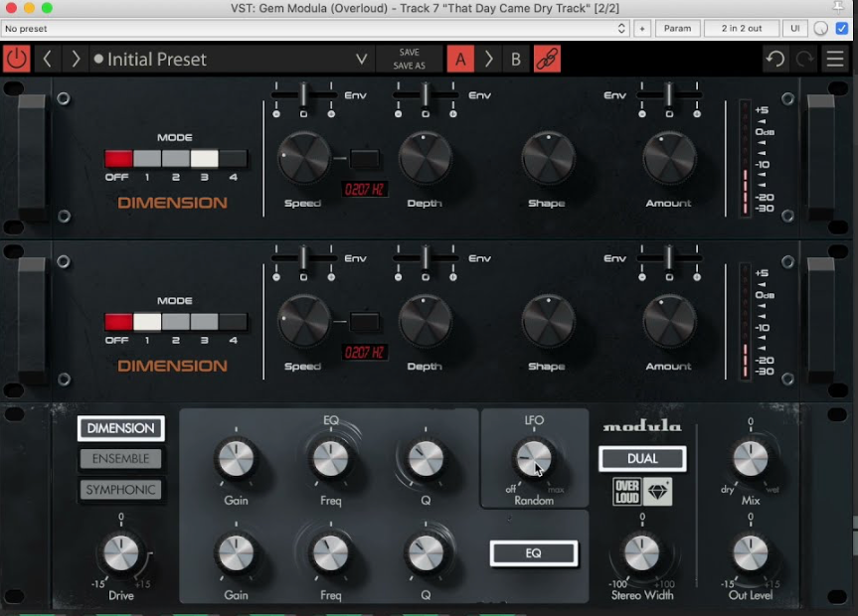Image resolution: width=858 pixels, height=616 pixels.
Task: Set top Dimension mode to 4
Action: pos(233,159)
